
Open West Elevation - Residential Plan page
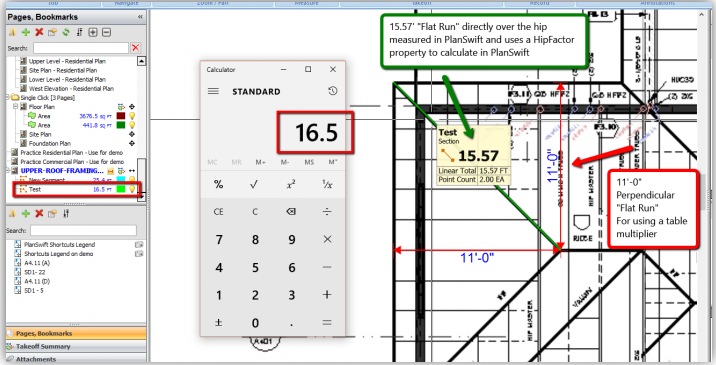point(71,89)
